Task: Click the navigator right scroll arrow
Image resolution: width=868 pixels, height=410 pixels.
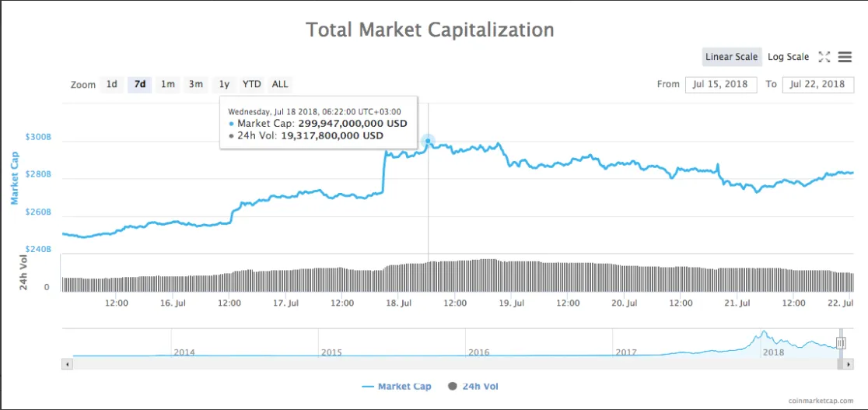Action: tap(848, 365)
